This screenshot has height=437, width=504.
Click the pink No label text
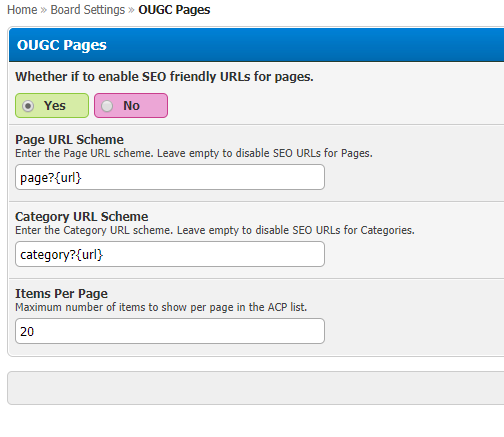click(131, 106)
